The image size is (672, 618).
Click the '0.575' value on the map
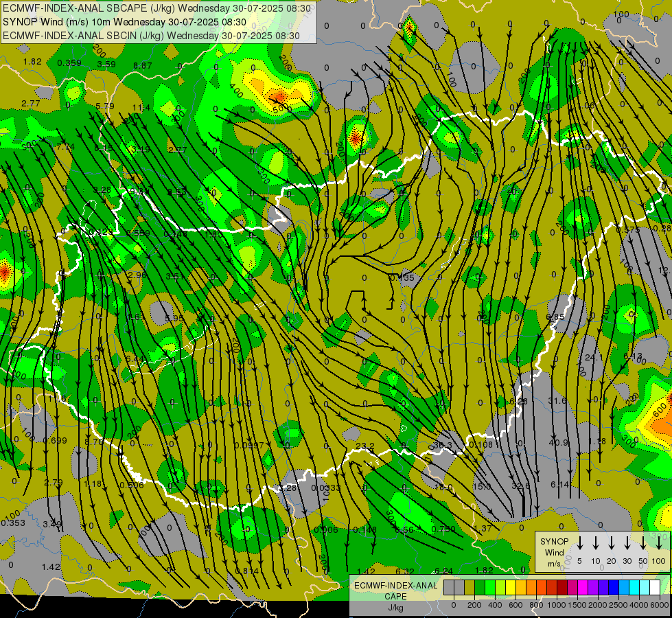click(628, 230)
